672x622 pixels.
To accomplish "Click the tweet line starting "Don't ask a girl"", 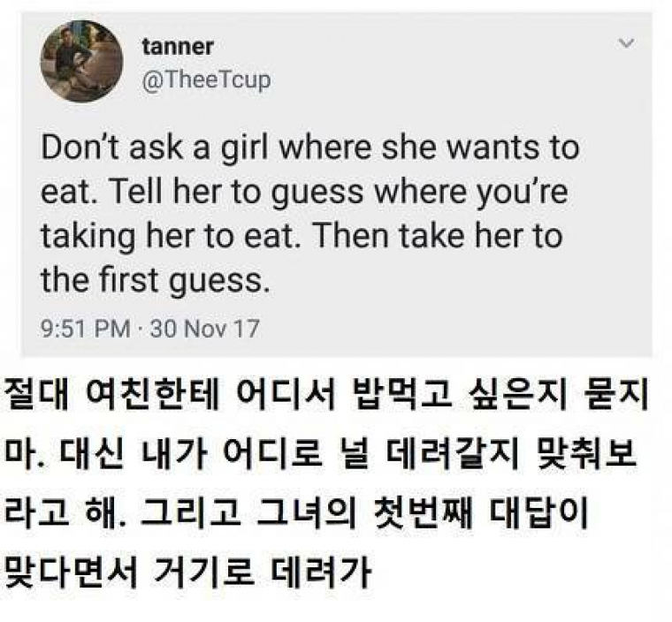I will click(x=310, y=148).
